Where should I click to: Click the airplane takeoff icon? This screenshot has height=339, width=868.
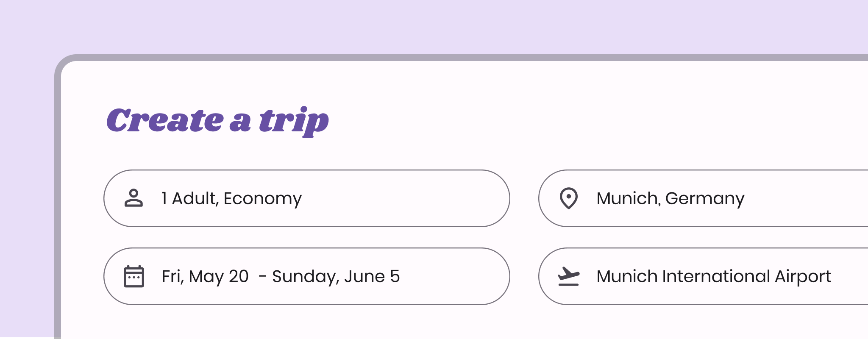[568, 276]
